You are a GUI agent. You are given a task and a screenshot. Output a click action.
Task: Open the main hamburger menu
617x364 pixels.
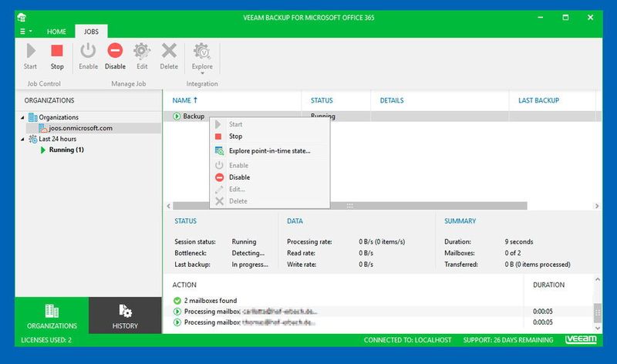coord(25,31)
